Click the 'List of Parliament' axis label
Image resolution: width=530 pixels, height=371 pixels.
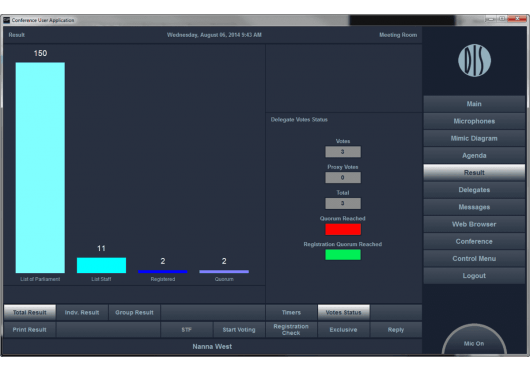tap(40, 279)
